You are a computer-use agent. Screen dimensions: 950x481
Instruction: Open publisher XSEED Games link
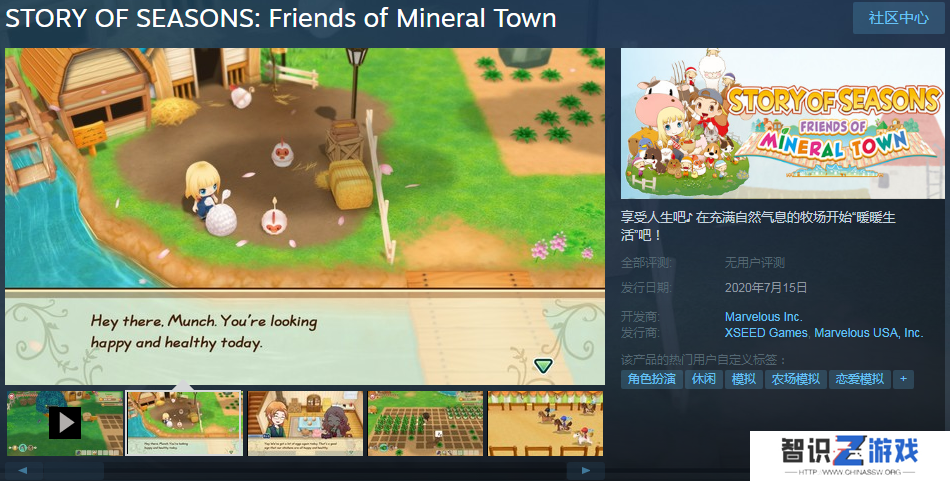[766, 333]
